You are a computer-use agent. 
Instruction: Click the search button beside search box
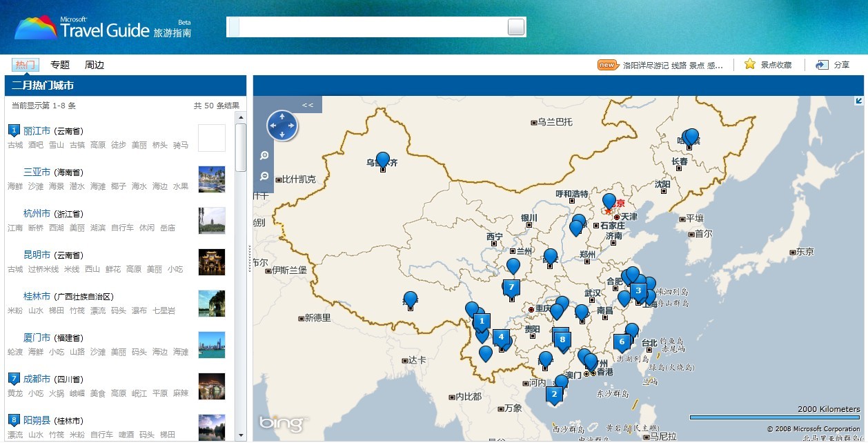click(x=515, y=27)
